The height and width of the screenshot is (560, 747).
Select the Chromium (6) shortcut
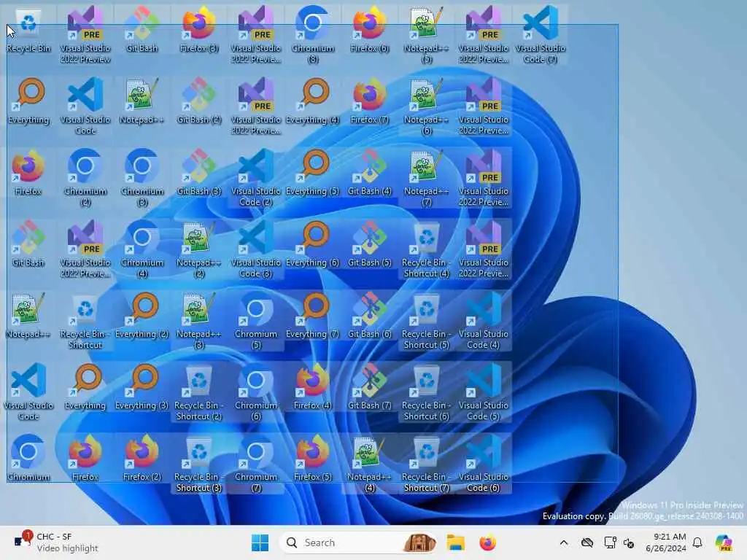tap(256, 392)
